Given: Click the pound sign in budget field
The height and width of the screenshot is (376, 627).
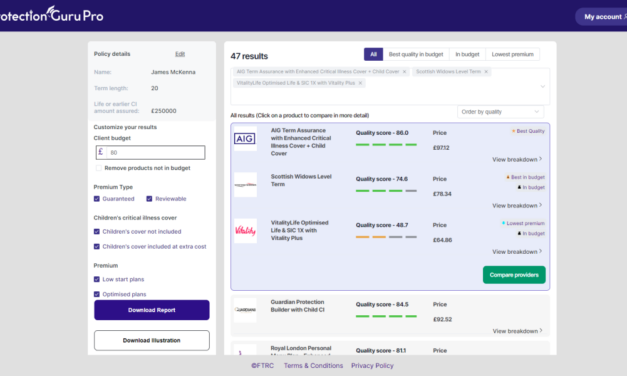Looking at the screenshot, I should pos(101,152).
